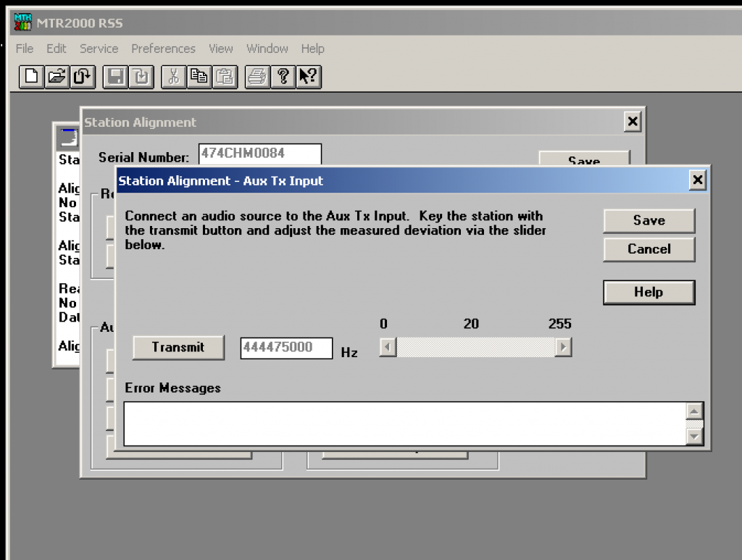Open the Help menu in menu bar
742x560 pixels.
313,49
